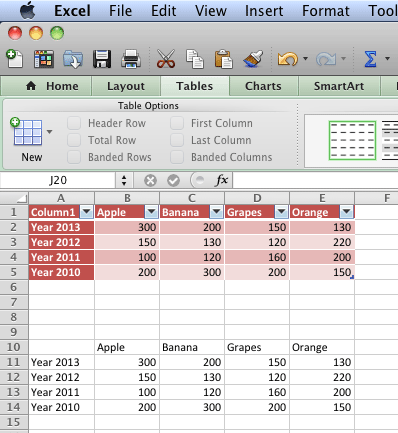Paste from clipboard icon
The image size is (398, 433).
click(223, 59)
